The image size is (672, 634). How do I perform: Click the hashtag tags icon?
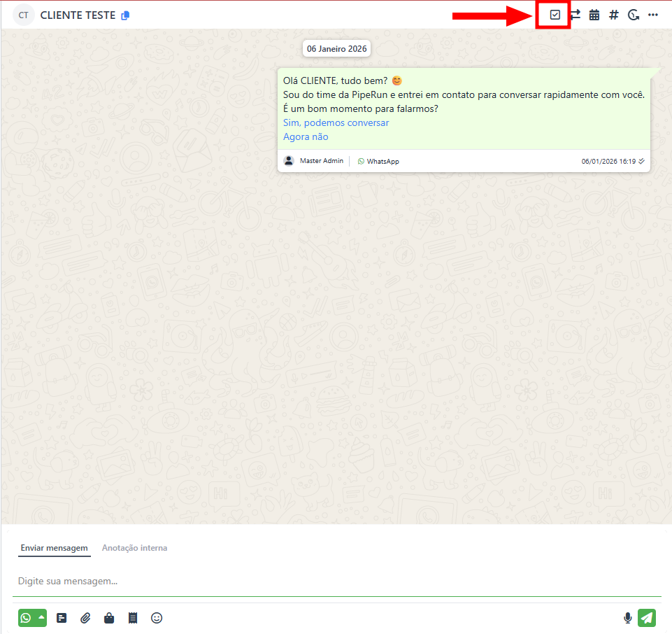[614, 15]
